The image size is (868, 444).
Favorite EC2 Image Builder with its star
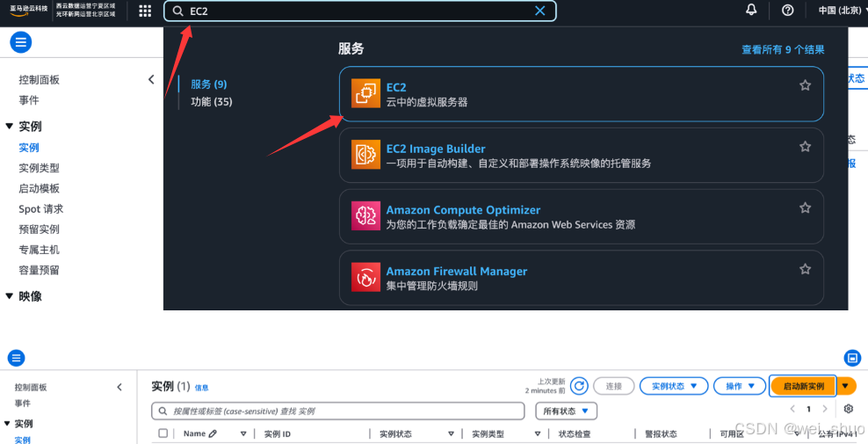point(805,147)
